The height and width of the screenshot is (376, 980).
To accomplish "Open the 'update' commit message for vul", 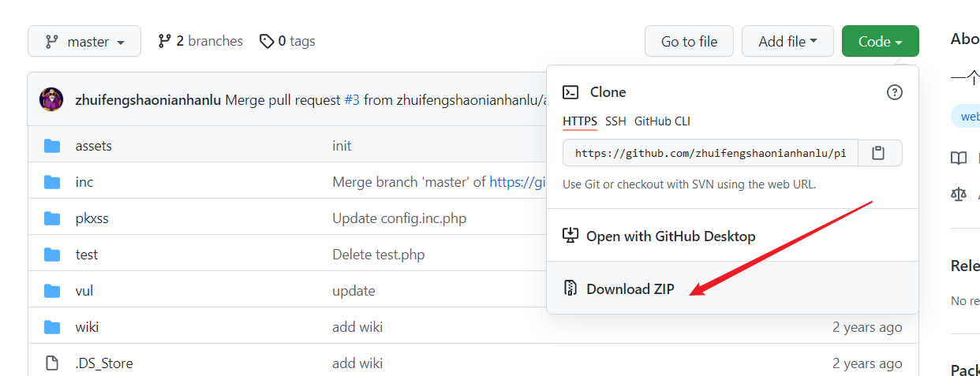I will (353, 291).
